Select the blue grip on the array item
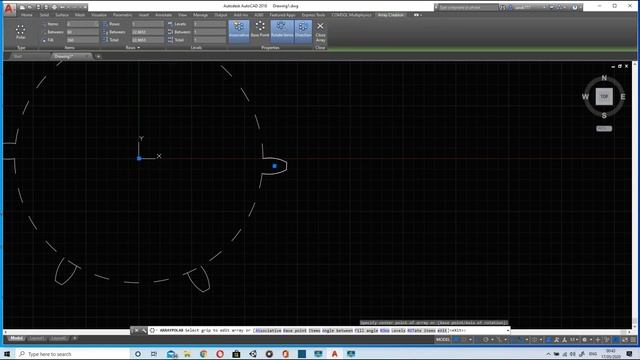The image size is (640, 360). click(x=275, y=166)
